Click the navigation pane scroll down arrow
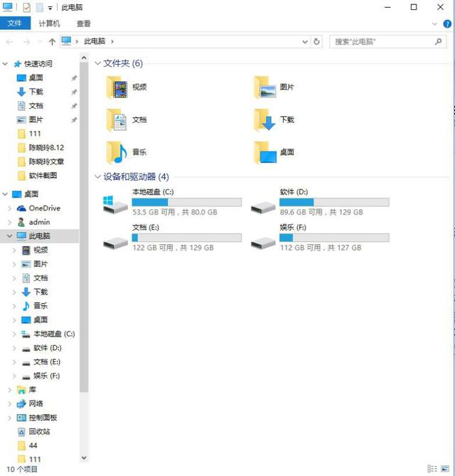 coord(84,458)
